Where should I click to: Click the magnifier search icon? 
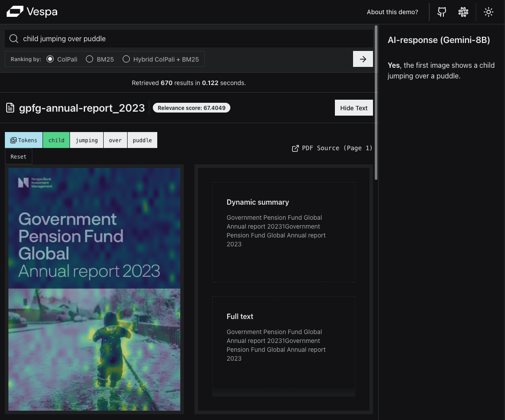(x=14, y=39)
